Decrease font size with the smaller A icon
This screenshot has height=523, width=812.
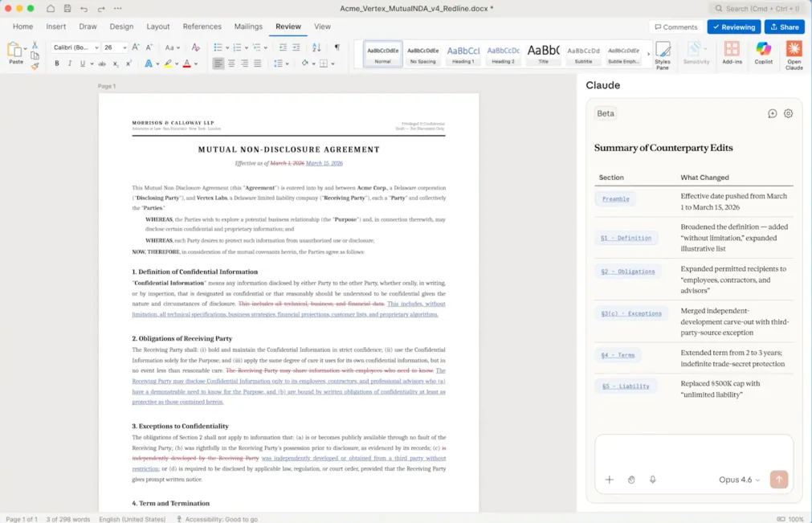149,47
